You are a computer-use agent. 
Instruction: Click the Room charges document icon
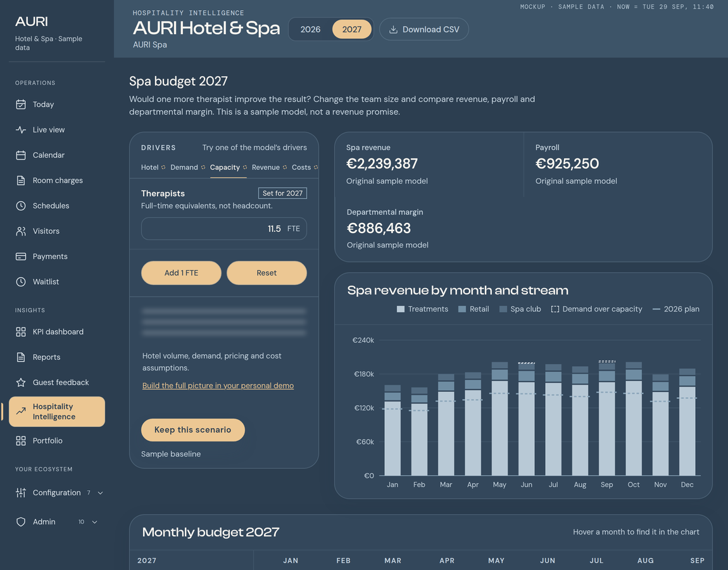(21, 180)
